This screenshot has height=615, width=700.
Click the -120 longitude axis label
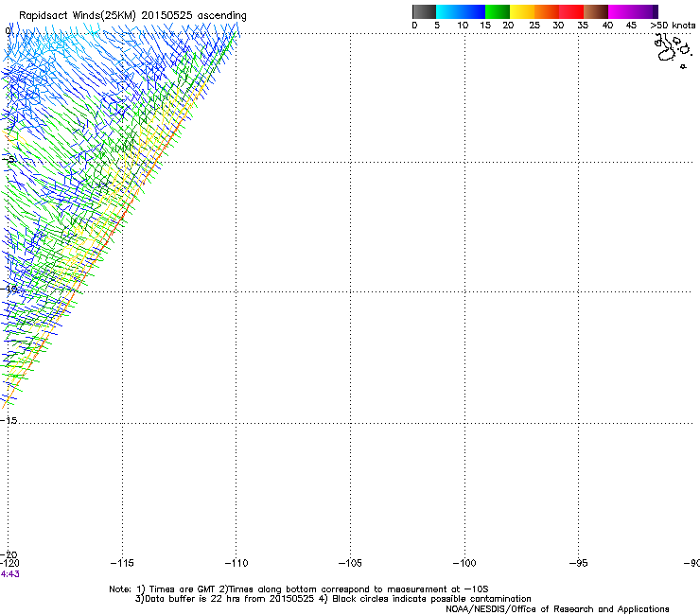(9, 563)
